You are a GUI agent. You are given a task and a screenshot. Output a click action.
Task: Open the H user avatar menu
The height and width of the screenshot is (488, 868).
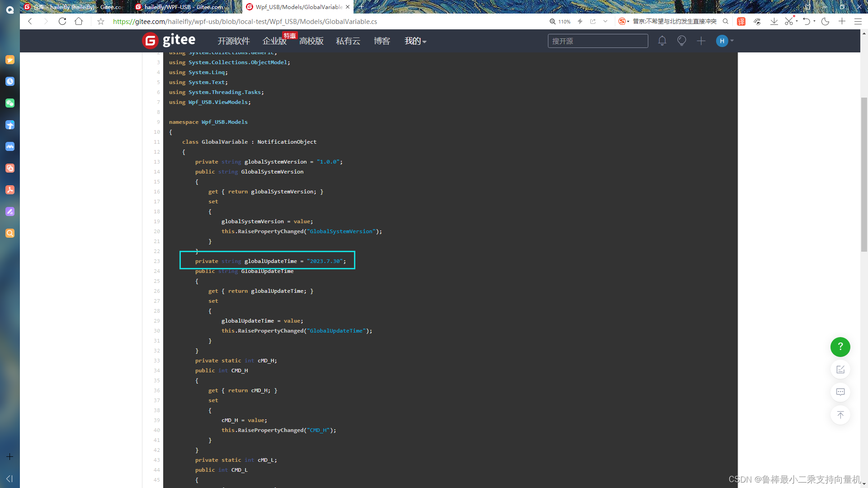pyautogui.click(x=725, y=41)
